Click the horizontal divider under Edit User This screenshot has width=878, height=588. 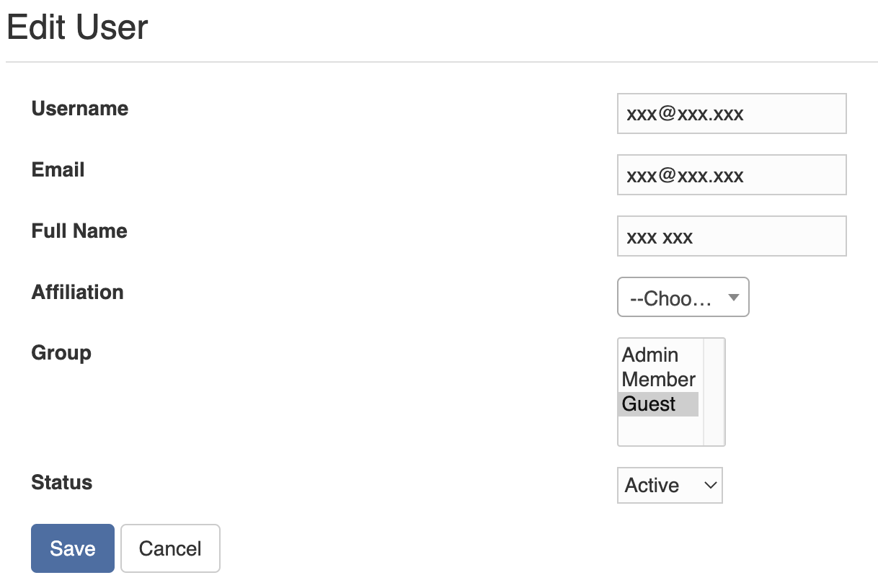click(x=441, y=63)
